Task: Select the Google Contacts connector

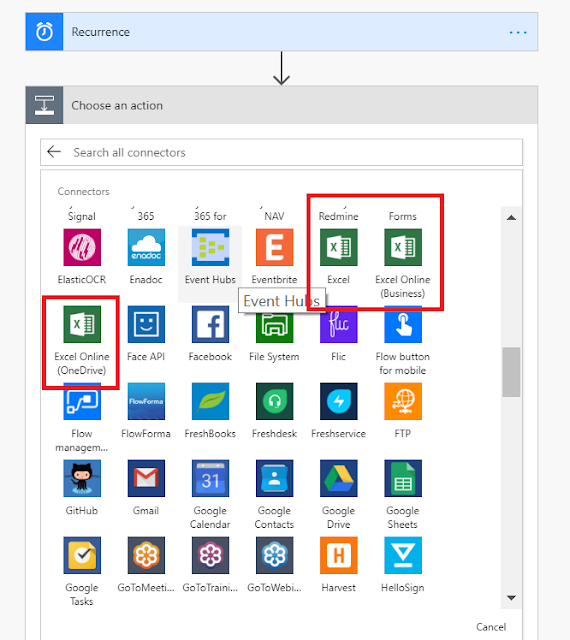Action: click(x=274, y=478)
